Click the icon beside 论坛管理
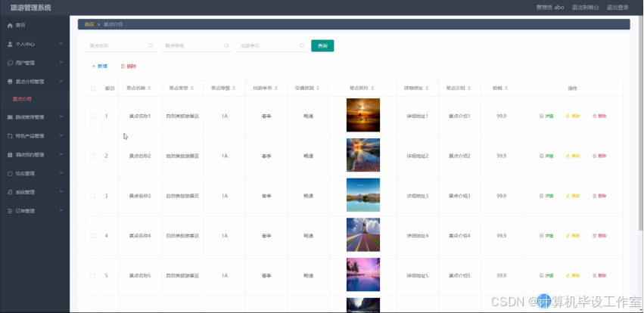The width and height of the screenshot is (644, 313). coord(11,174)
